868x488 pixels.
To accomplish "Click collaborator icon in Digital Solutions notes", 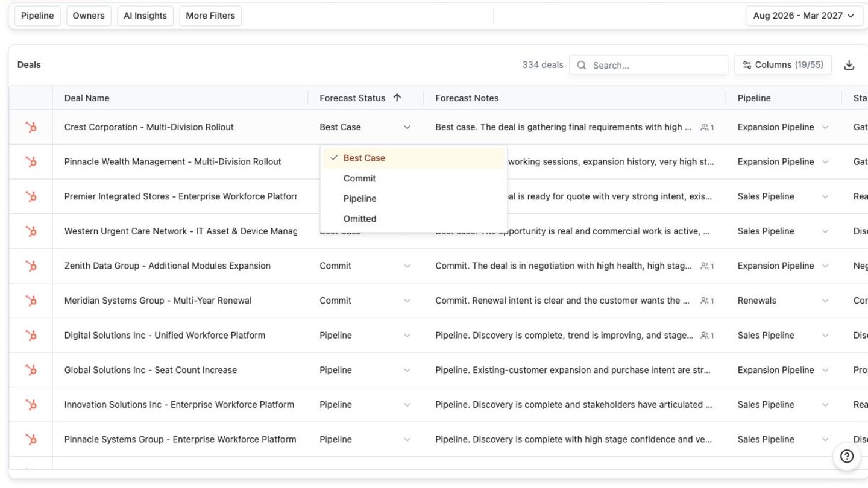I will pyautogui.click(x=707, y=335).
